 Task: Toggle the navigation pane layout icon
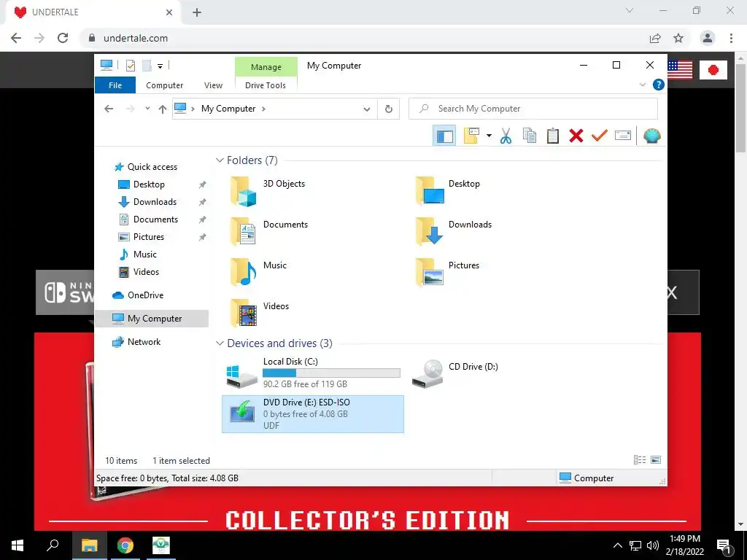click(x=444, y=136)
